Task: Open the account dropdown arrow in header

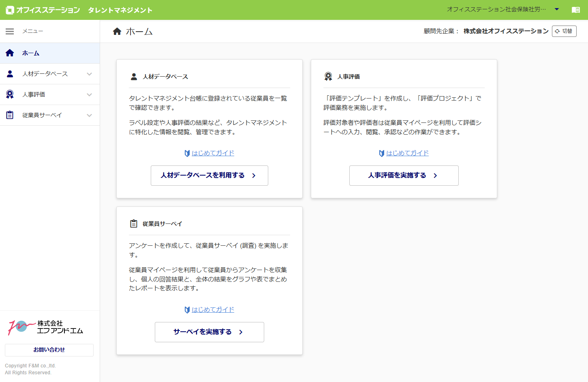Action: click(557, 9)
